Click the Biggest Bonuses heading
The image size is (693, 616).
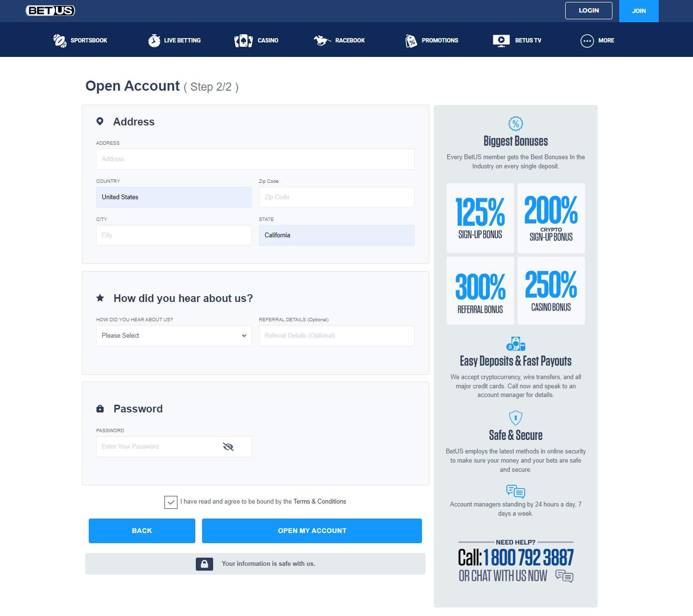516,141
